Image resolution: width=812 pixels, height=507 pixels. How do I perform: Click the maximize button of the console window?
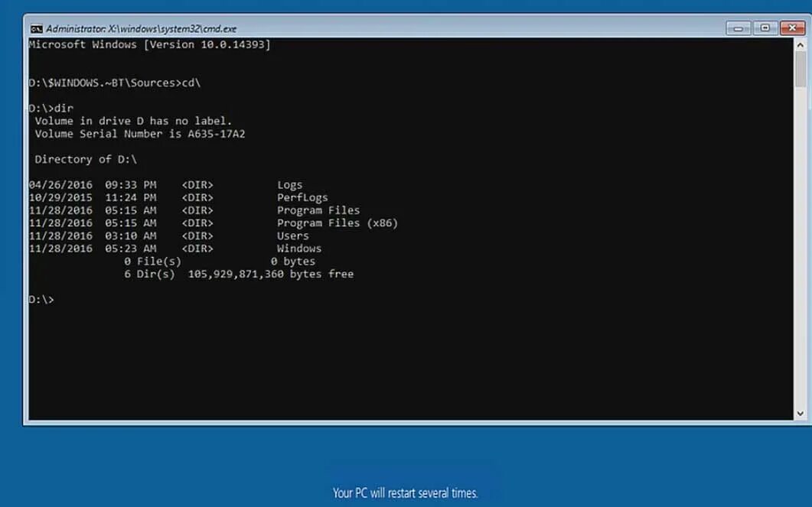click(765, 28)
